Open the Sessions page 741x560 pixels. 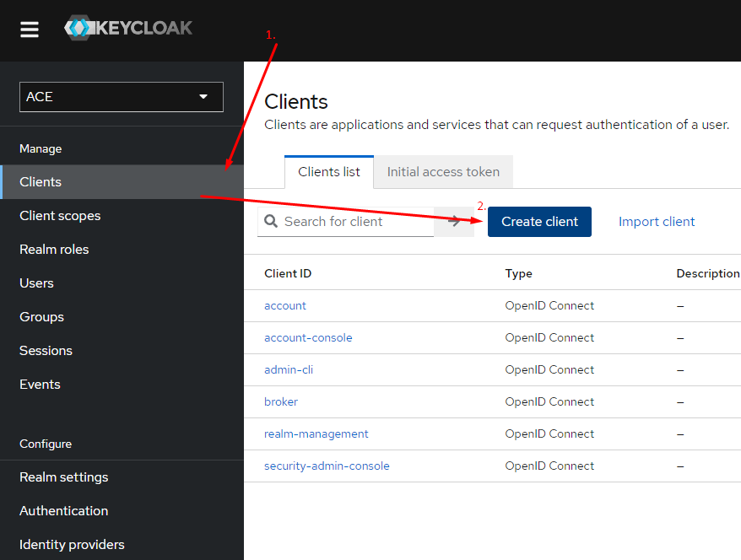click(x=46, y=350)
